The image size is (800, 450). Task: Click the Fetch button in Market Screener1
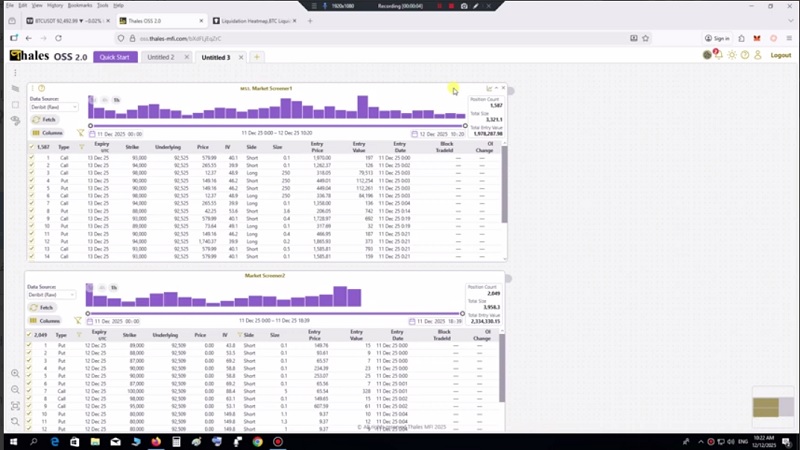point(47,120)
